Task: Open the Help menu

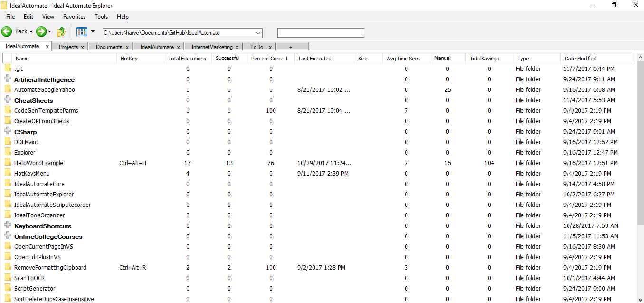Action: click(123, 17)
